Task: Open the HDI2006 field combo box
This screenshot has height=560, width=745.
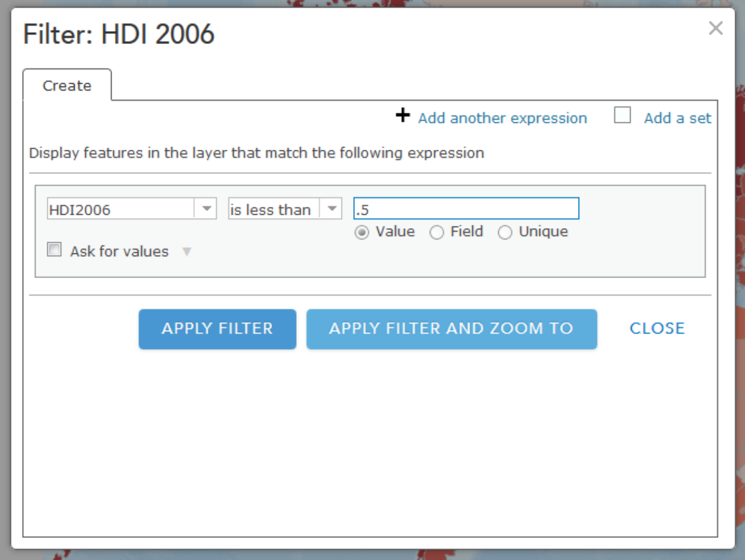Action: pos(121,209)
